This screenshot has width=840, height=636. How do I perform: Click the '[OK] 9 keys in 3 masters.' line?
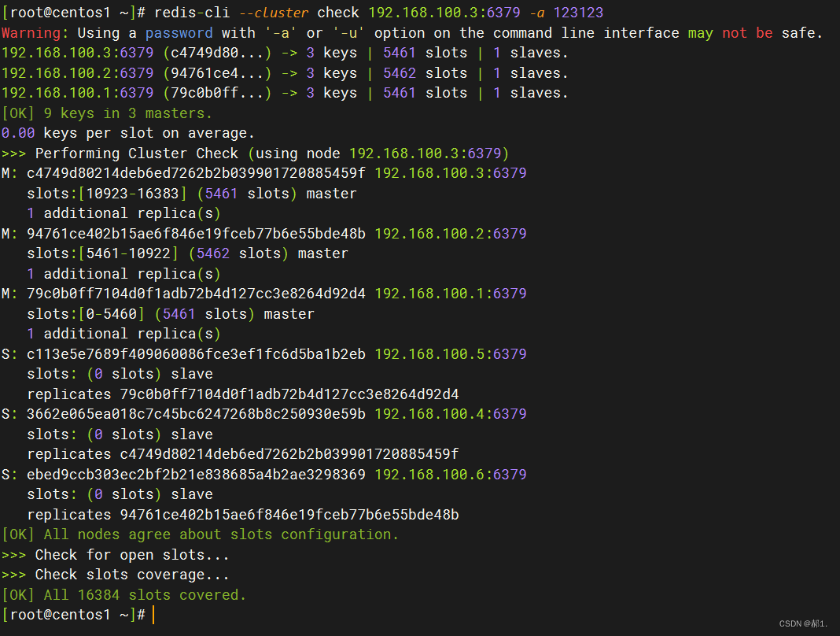tap(107, 113)
